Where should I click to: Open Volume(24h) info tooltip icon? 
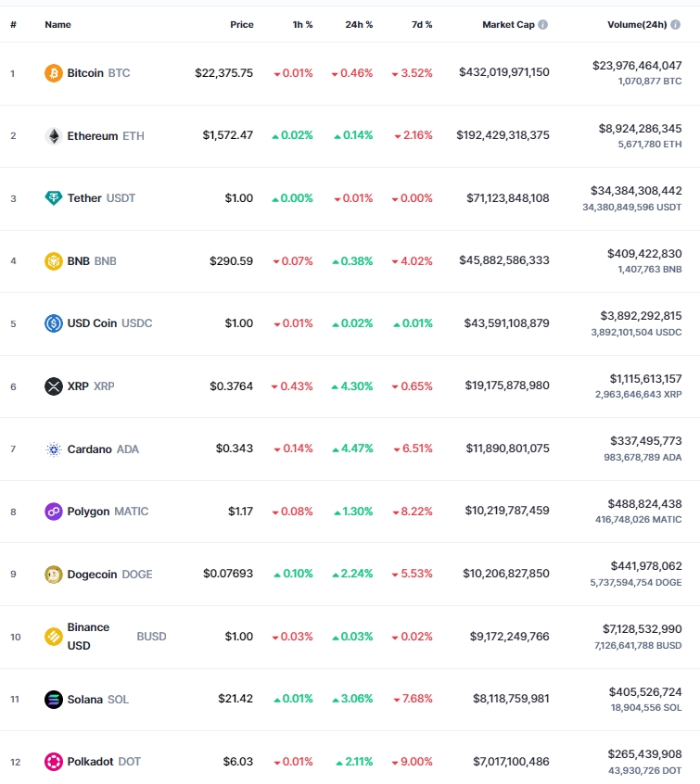click(676, 24)
